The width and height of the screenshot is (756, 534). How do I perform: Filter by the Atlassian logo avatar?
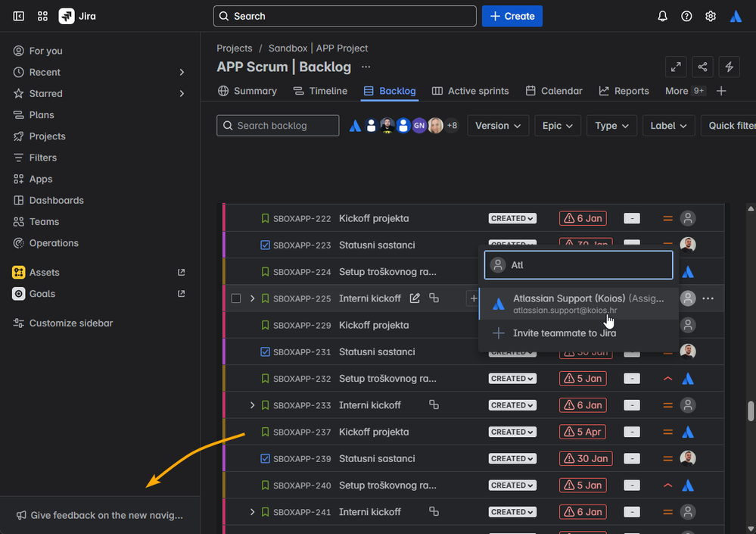[355, 126]
